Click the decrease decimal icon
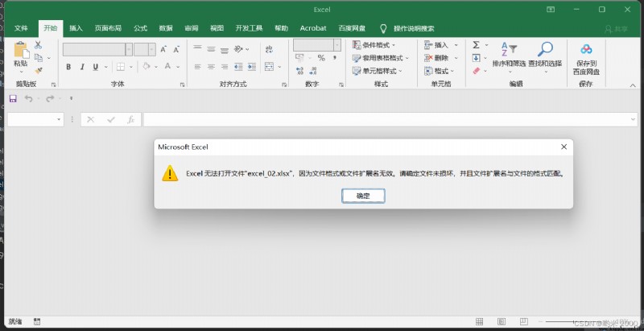644x331 pixels. pos(312,71)
